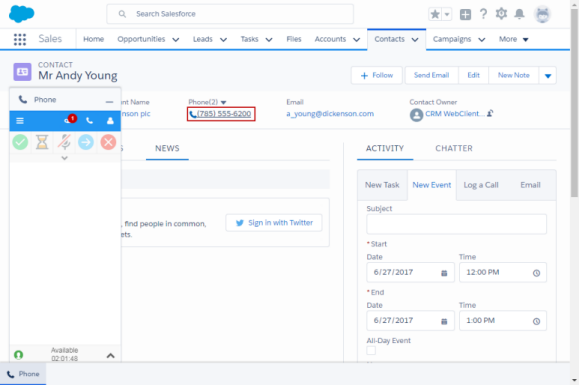
Task: Click the green checkmark answer button
Action: pyautogui.click(x=20, y=142)
